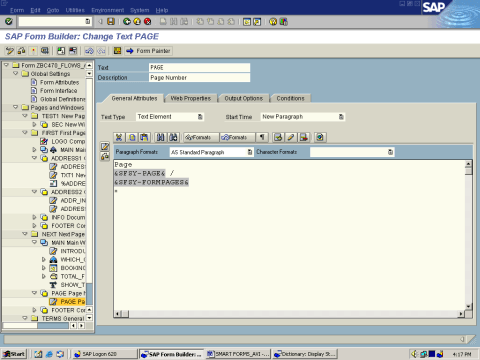Expand the BOOKING table node
Screen dimensions: 480x360
pyautogui.click(x=44, y=268)
